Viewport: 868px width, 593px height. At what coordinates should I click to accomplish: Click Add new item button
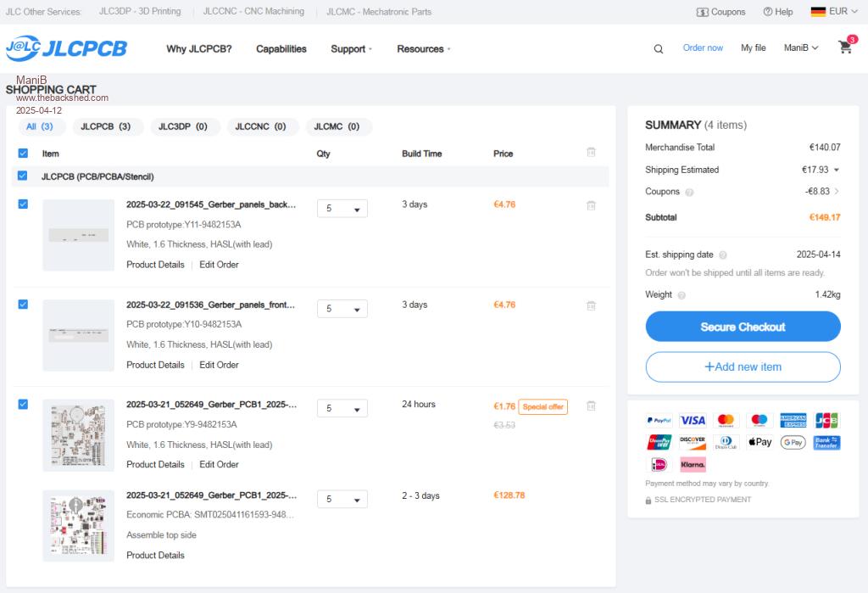coord(743,367)
